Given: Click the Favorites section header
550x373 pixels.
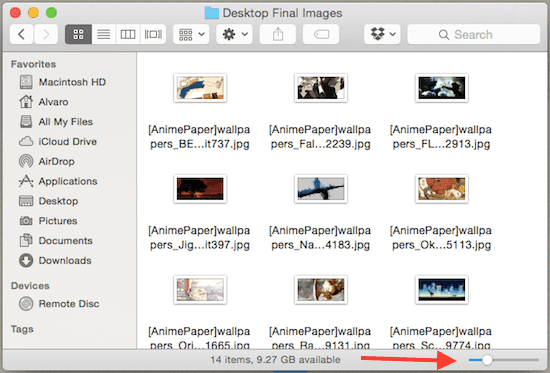Looking at the screenshot, I should [x=33, y=64].
